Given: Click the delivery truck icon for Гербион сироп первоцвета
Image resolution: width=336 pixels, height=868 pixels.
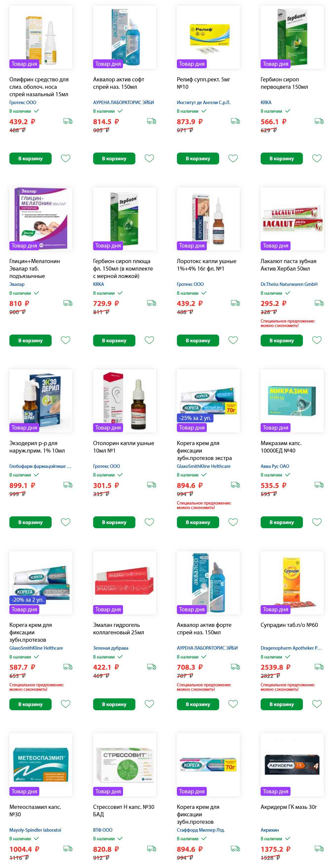Looking at the screenshot, I should click(x=319, y=121).
